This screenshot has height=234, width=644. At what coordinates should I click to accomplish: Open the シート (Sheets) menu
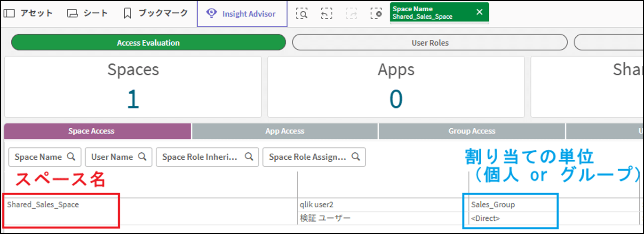[x=87, y=13]
